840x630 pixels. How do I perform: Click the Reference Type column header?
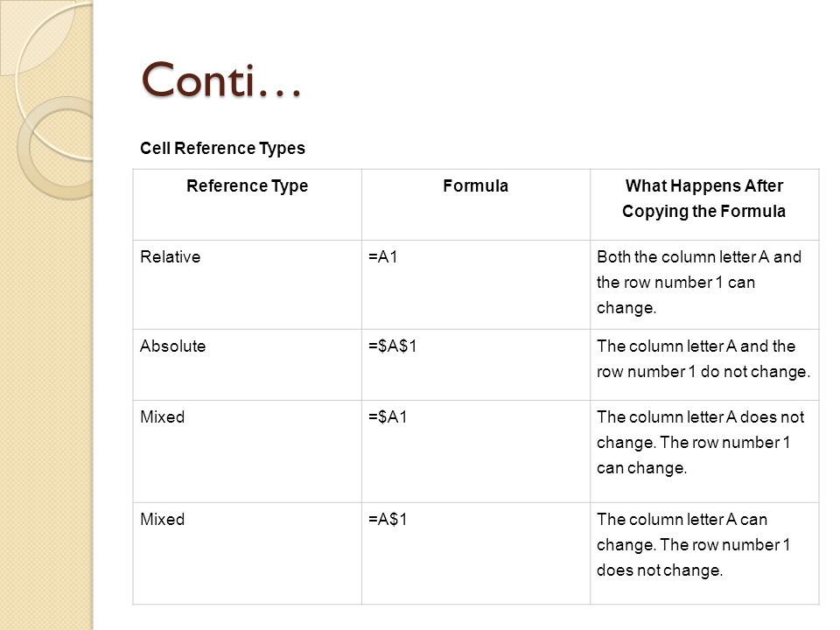247,185
